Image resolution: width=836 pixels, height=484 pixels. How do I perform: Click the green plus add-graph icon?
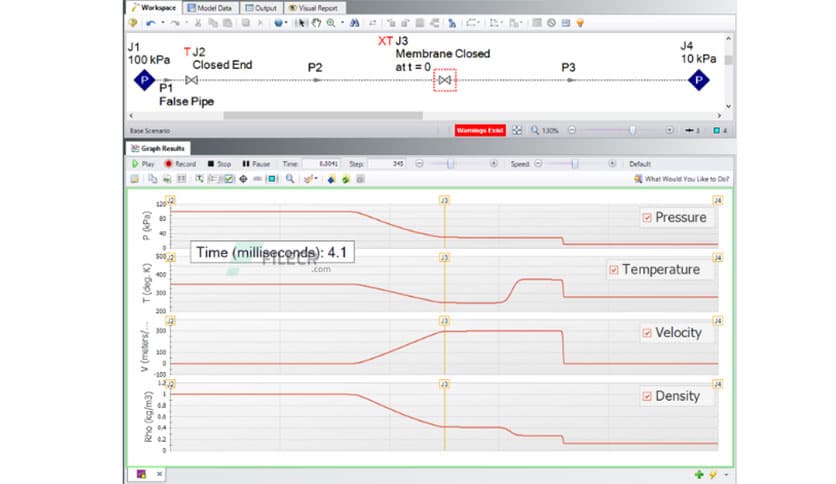pyautogui.click(x=699, y=473)
